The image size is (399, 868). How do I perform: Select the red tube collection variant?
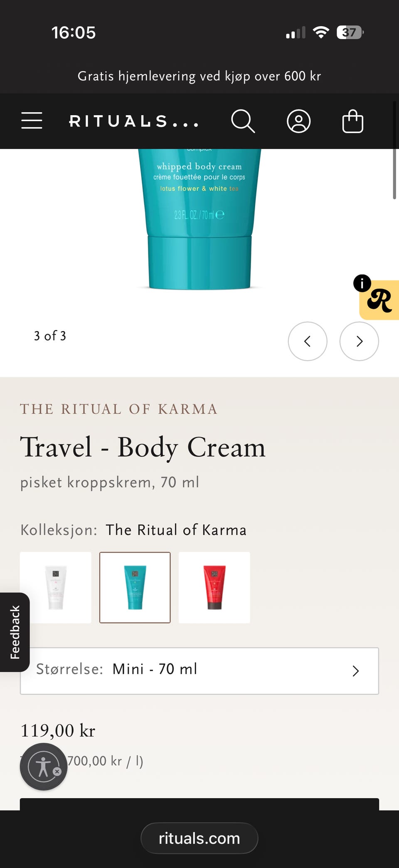[x=214, y=587]
